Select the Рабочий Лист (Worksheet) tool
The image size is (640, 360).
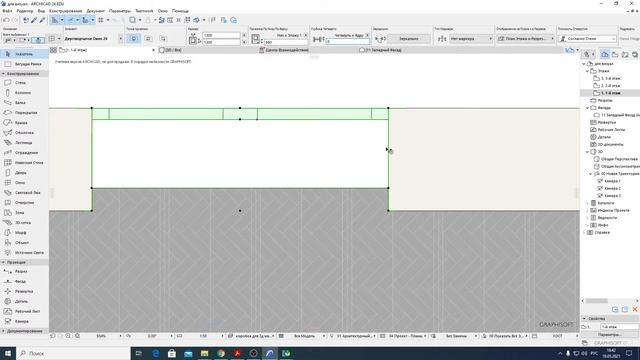click(24, 311)
